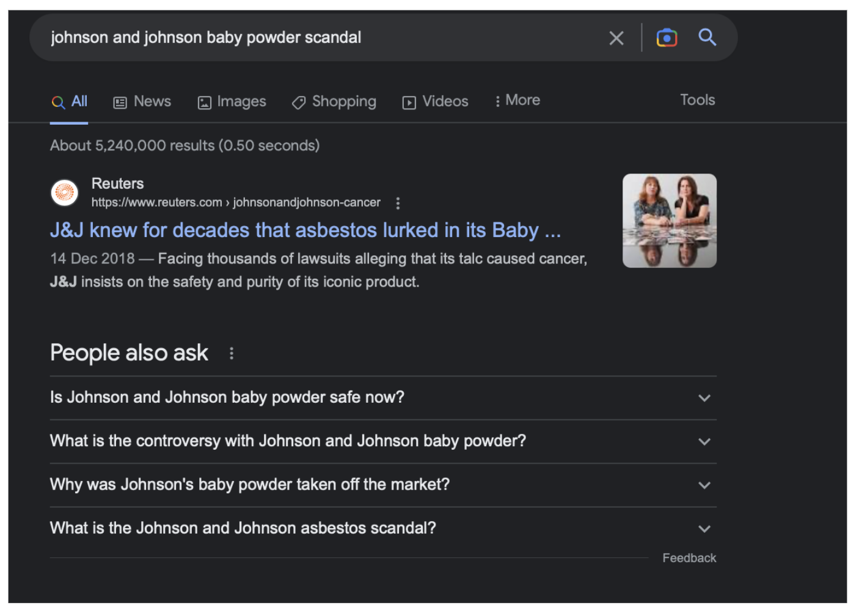Open the People also ask options menu

click(232, 353)
